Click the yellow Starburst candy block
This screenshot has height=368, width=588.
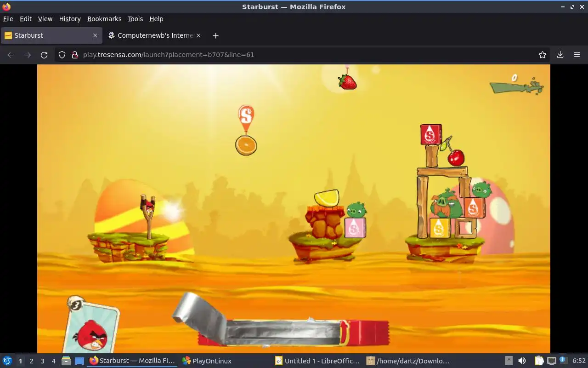(440, 228)
